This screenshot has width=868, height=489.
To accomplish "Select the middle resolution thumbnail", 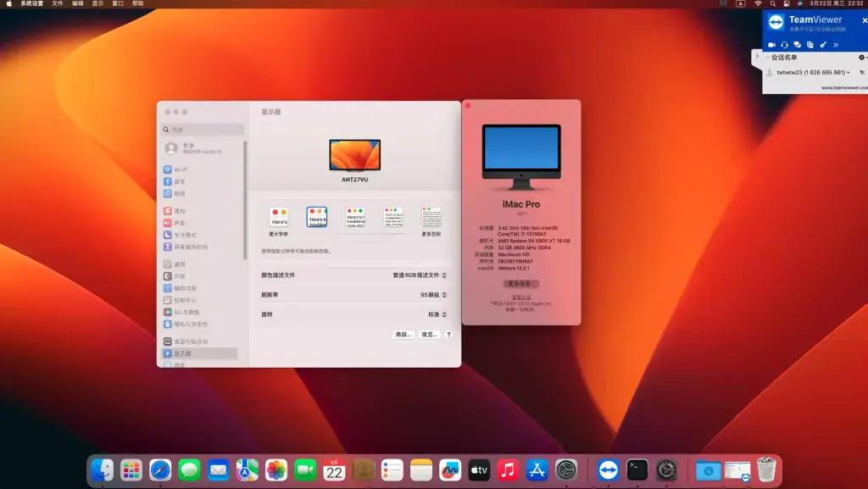I will point(355,218).
